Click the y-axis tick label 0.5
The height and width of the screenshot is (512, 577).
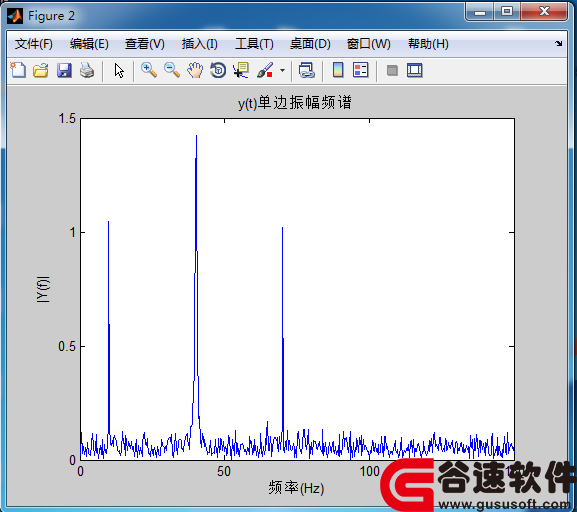pos(67,346)
